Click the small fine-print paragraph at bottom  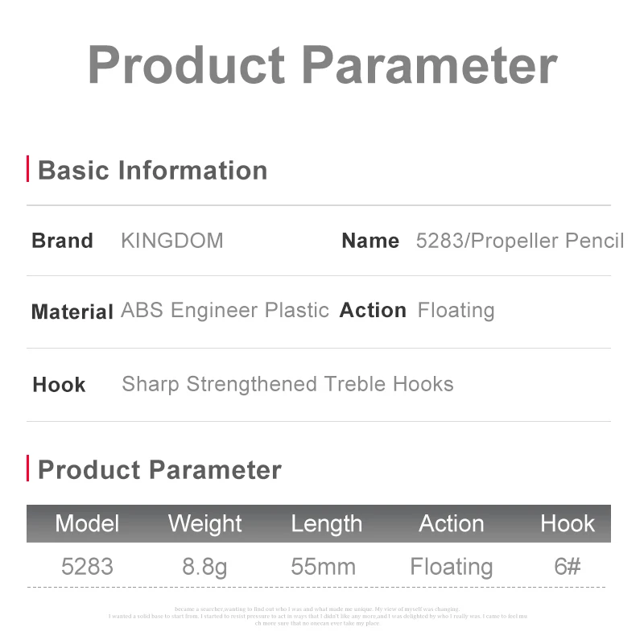[317, 616]
